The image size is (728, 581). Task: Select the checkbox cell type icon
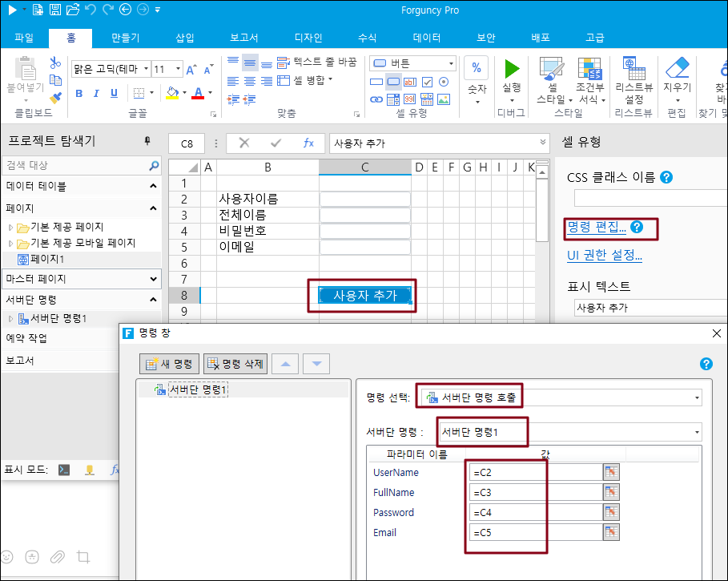[x=428, y=82]
